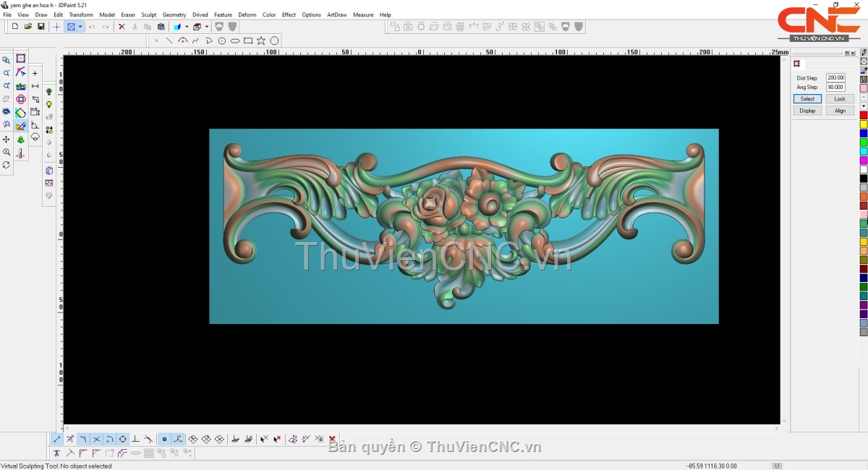Open the Sculpt menu

click(x=148, y=14)
